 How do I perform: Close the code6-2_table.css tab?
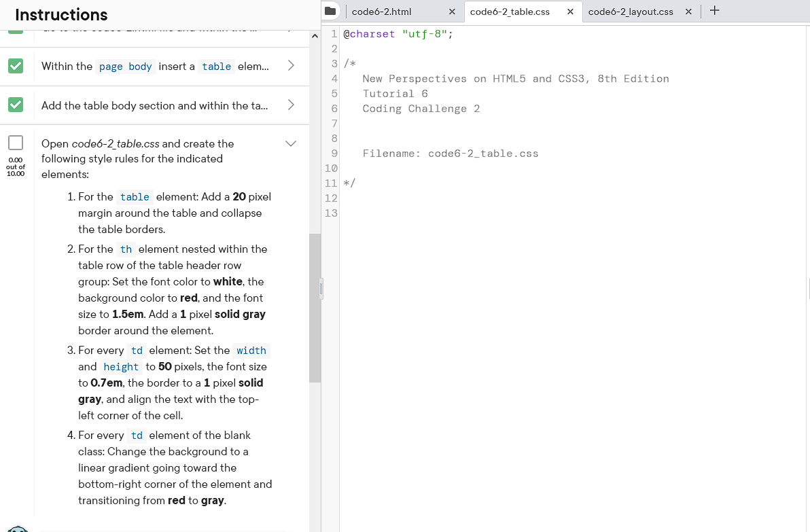tap(569, 12)
